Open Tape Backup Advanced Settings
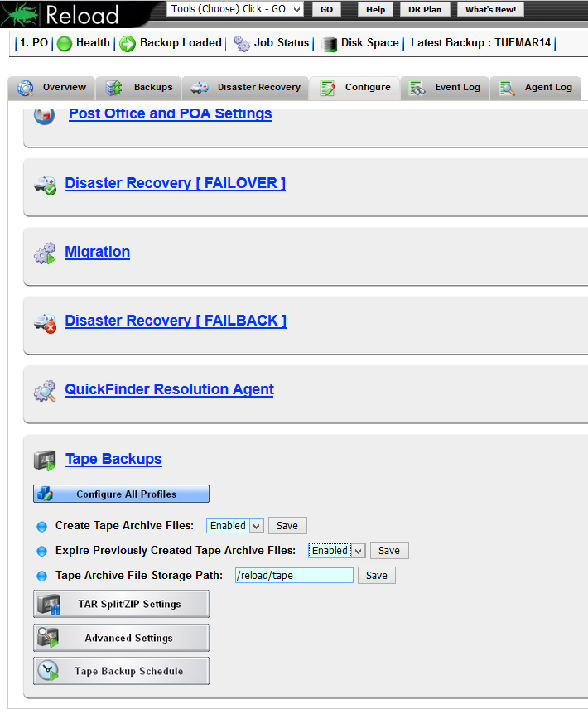The image size is (588, 714). [121, 638]
